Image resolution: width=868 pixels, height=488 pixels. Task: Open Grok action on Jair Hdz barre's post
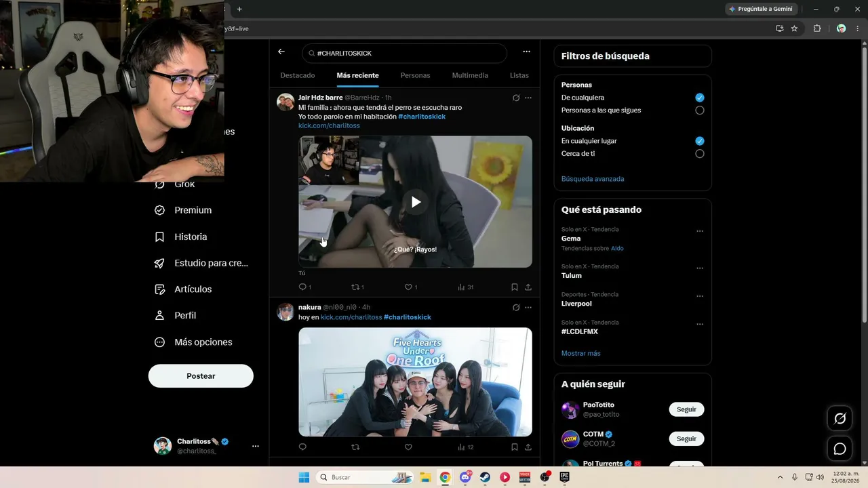pyautogui.click(x=516, y=98)
